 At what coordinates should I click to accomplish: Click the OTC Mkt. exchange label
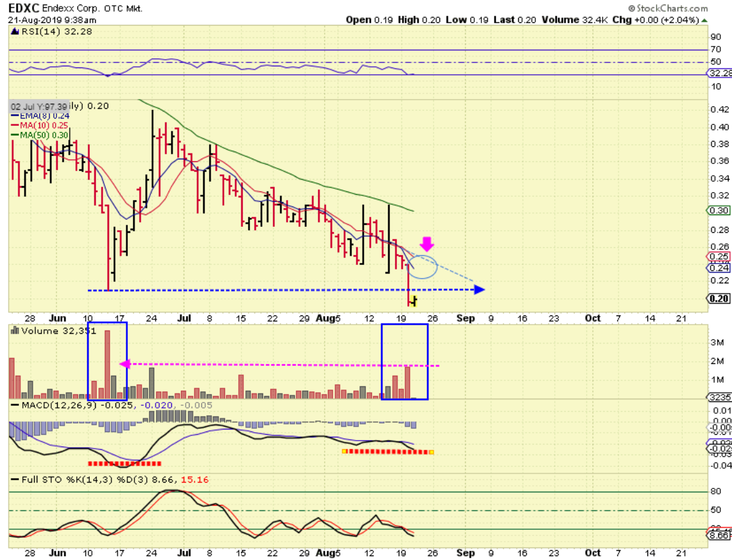(123, 9)
